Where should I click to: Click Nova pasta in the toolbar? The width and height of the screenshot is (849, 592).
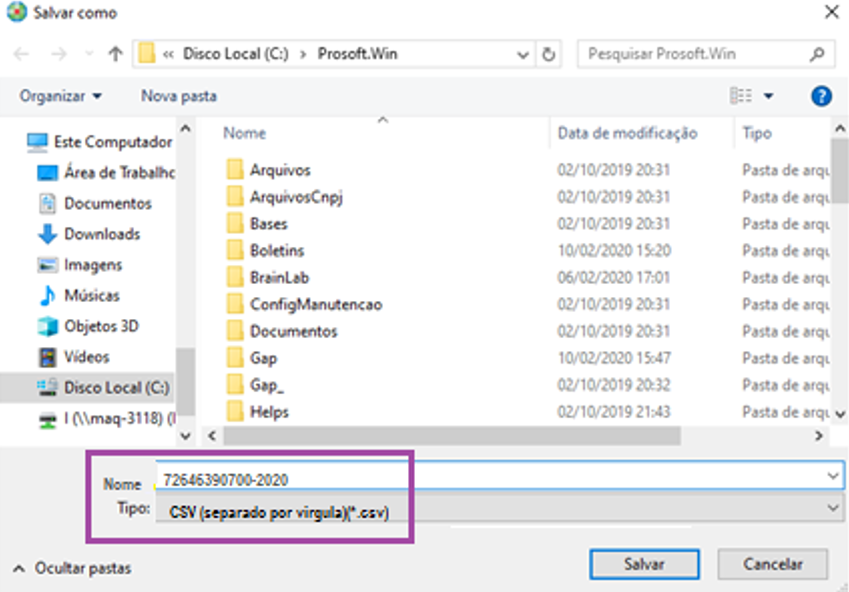point(178,96)
